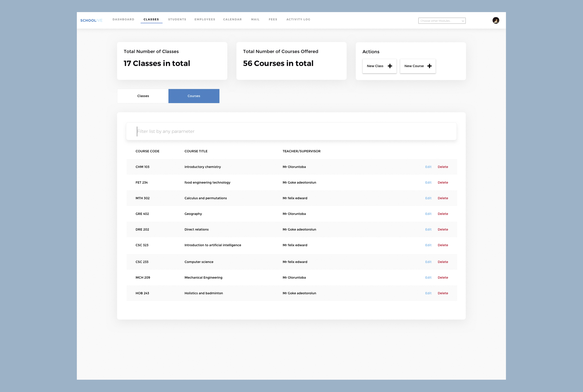583x392 pixels.
Task: Edit the MCH 209 course
Action: click(x=428, y=277)
